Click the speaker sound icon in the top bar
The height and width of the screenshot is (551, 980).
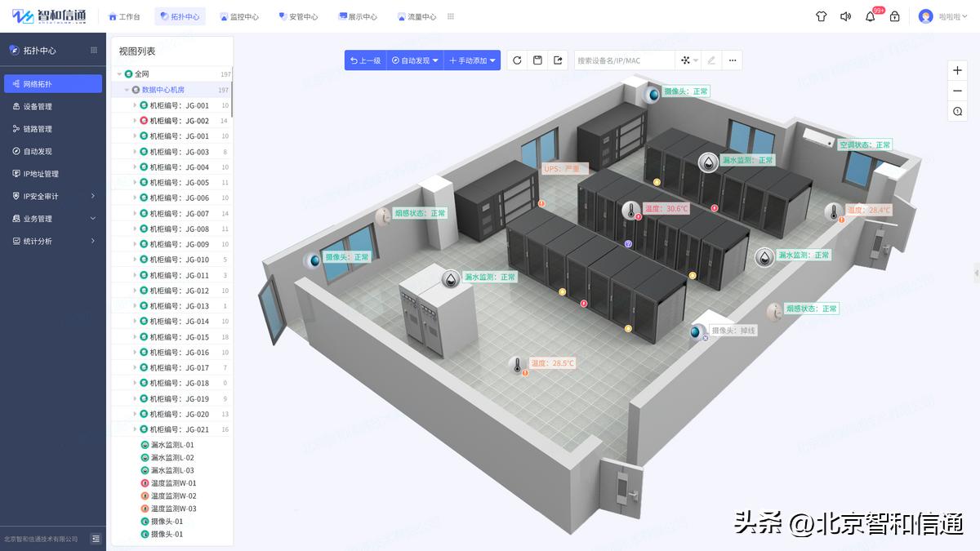point(845,16)
